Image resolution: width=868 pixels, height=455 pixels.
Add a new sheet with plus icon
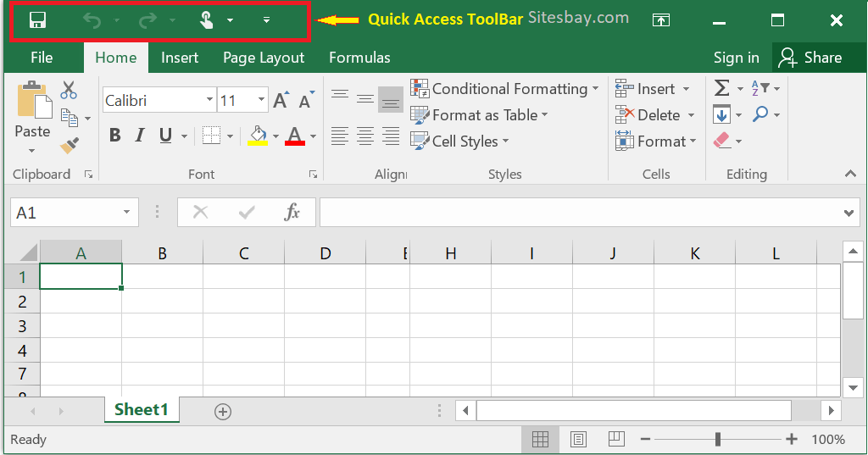pos(223,412)
